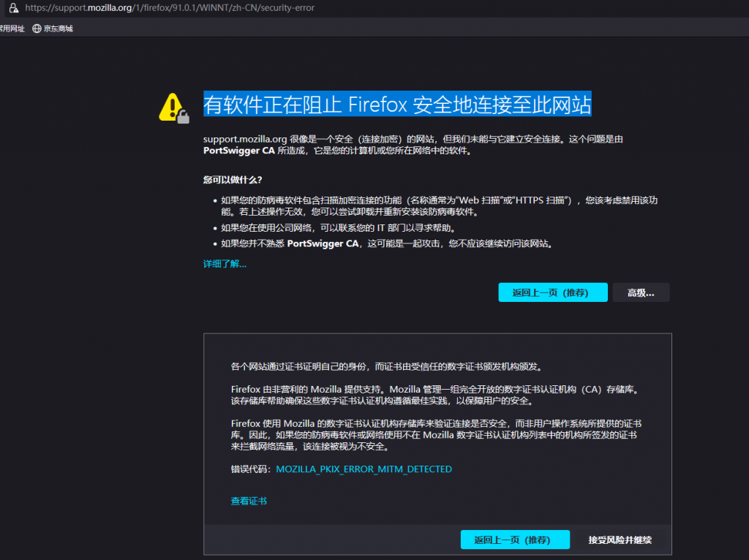Viewport: 749px width, 560px height.
Task: Click bold PortSwigger CA in intro paragraph
Action: pyautogui.click(x=239, y=151)
